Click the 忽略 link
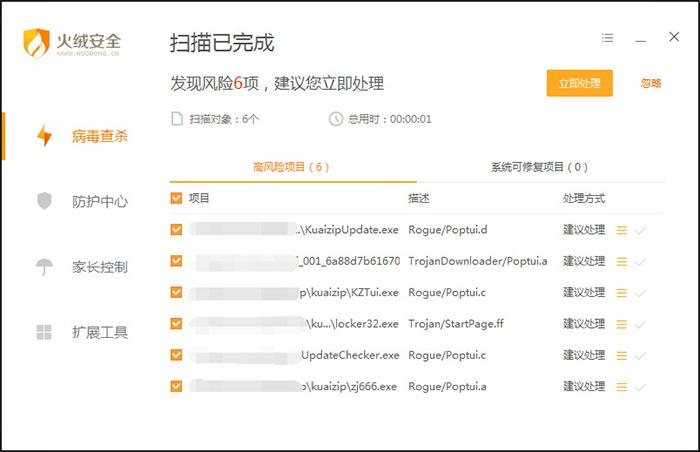Image resolution: width=700 pixels, height=452 pixels. click(x=651, y=83)
